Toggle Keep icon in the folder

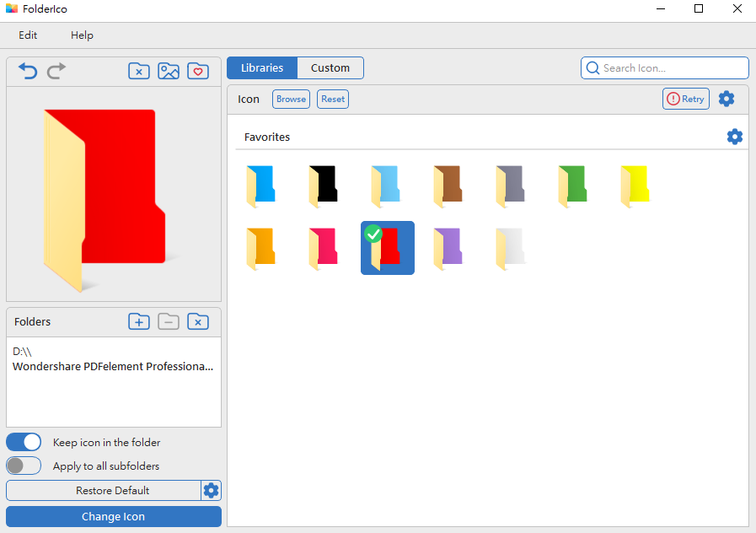24,442
